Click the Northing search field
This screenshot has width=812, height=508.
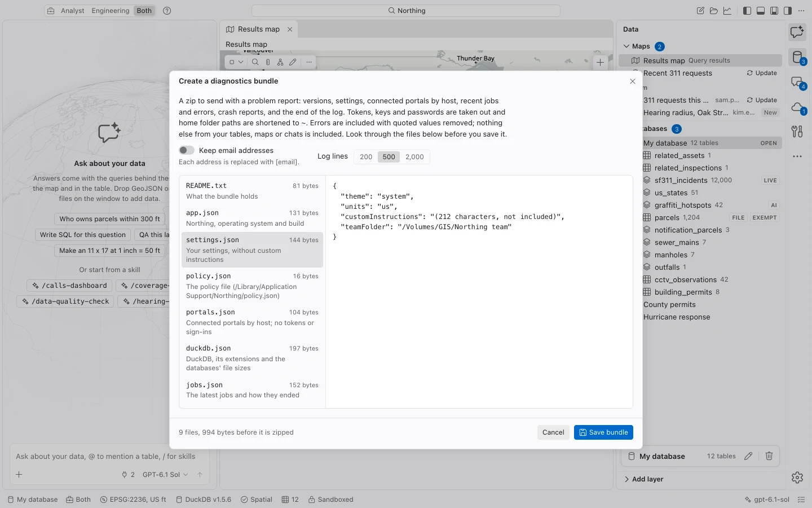[406, 11]
